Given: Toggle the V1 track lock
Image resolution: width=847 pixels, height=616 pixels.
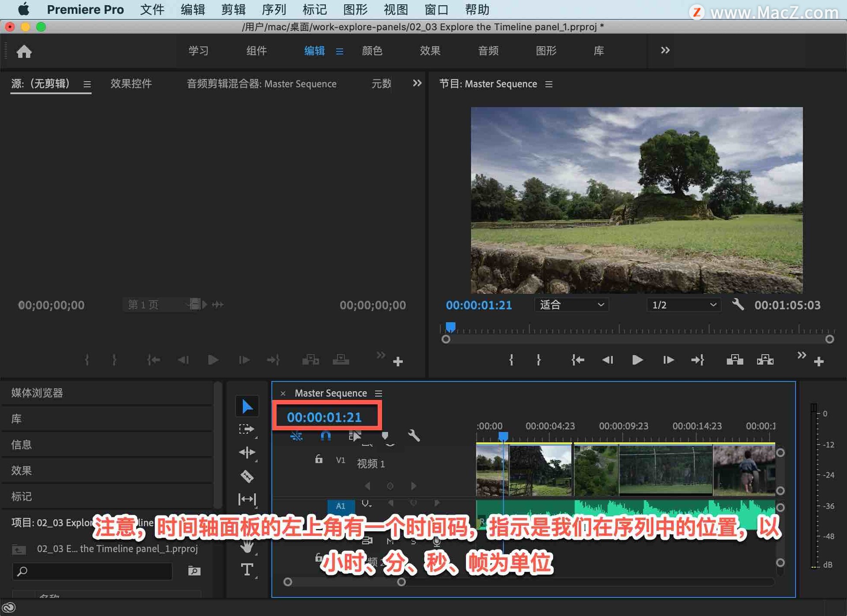Looking at the screenshot, I should click(x=319, y=459).
